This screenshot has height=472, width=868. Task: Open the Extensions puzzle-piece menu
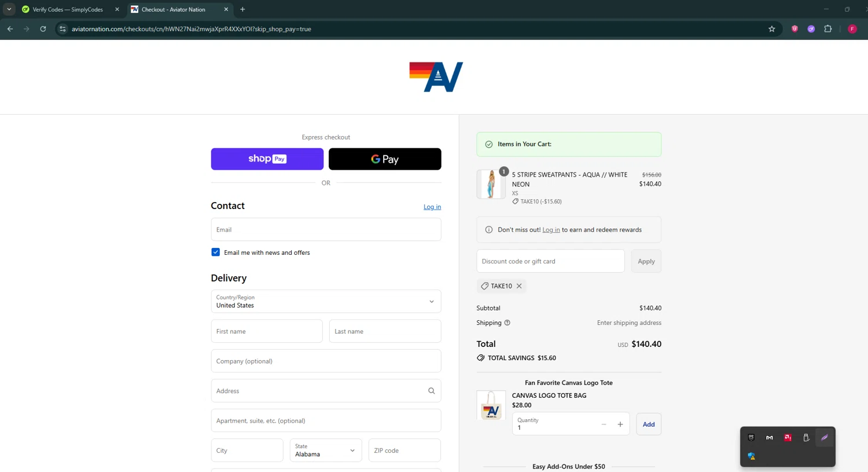(x=828, y=29)
